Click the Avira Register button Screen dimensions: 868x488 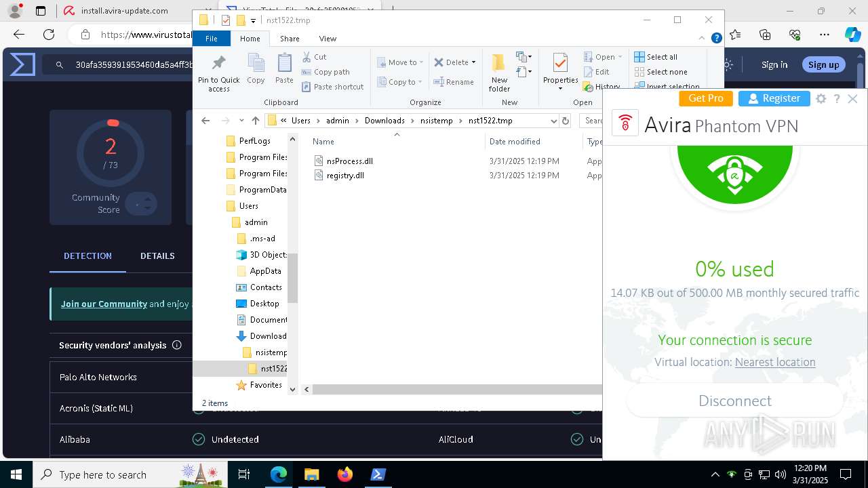774,98
